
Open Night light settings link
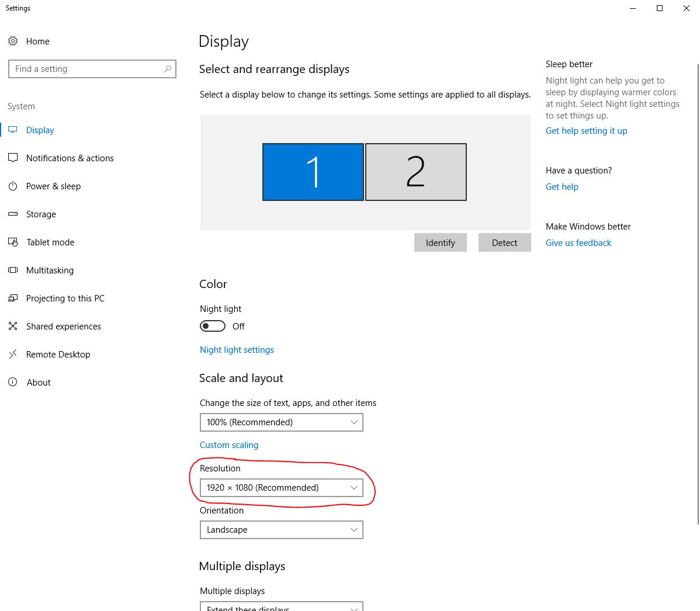point(237,349)
